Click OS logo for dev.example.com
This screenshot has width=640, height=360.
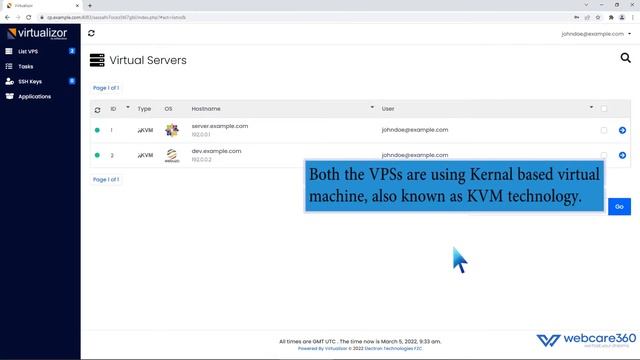pos(172,155)
